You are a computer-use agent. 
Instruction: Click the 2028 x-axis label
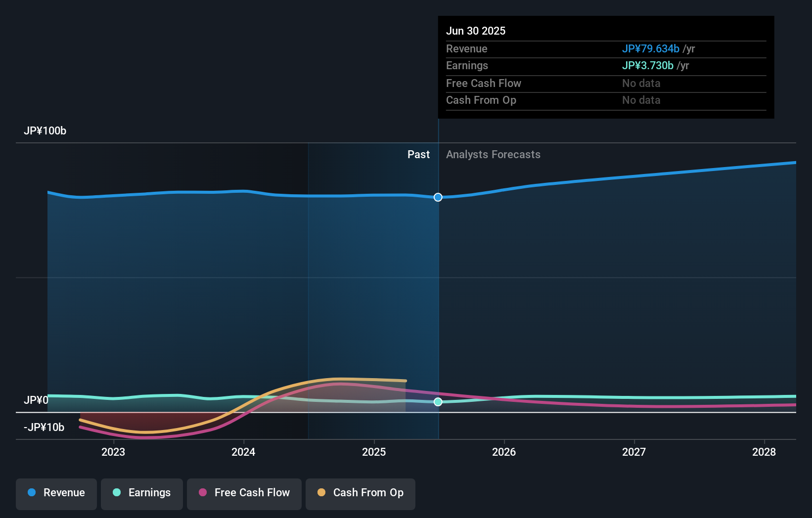coord(764,452)
